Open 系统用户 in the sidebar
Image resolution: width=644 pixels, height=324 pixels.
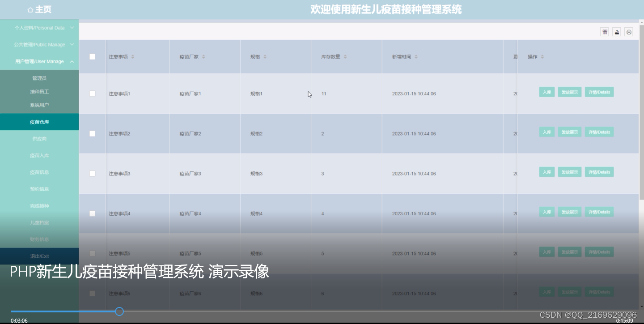[x=39, y=105]
